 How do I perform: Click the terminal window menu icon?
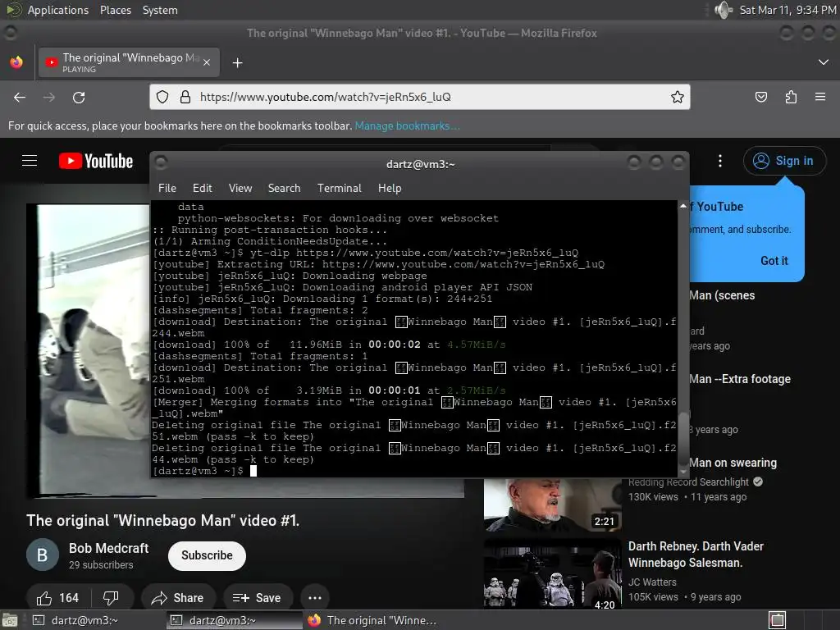click(162, 162)
